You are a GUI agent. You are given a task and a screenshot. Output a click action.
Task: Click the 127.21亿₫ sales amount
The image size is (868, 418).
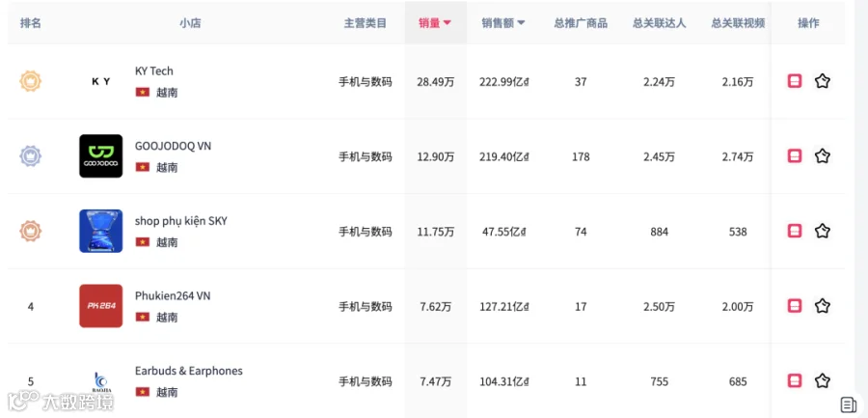(x=504, y=307)
